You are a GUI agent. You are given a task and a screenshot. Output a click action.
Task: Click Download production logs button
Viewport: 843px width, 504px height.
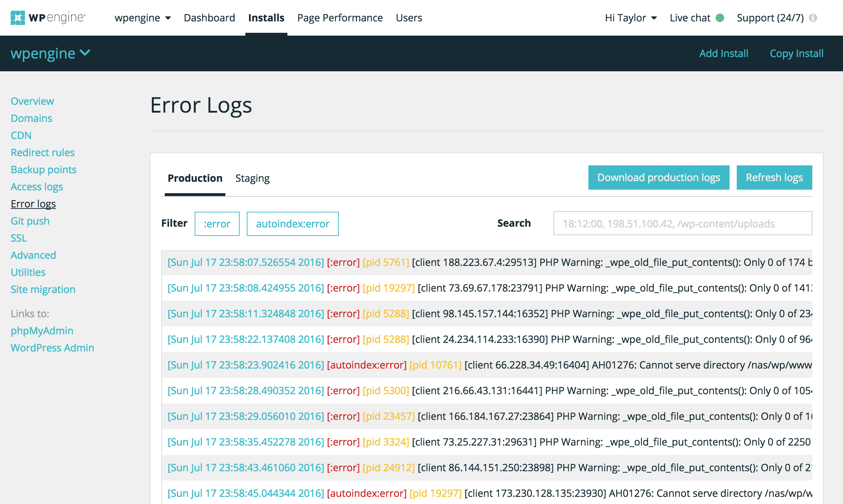[x=659, y=178]
